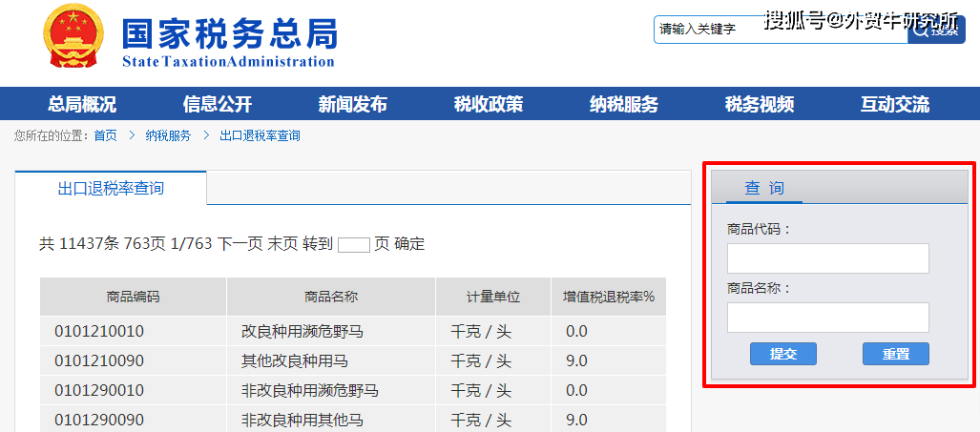Select the 查询 panel tab

[763, 188]
